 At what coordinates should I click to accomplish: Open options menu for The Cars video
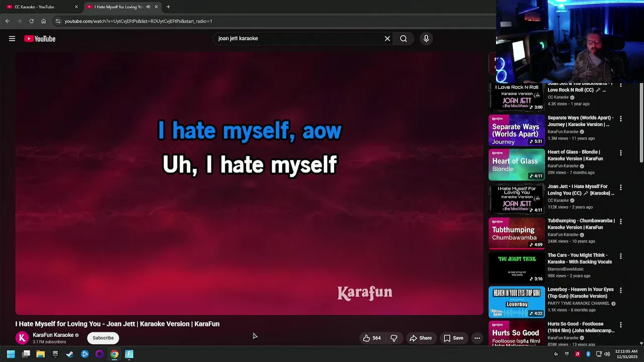(x=621, y=256)
